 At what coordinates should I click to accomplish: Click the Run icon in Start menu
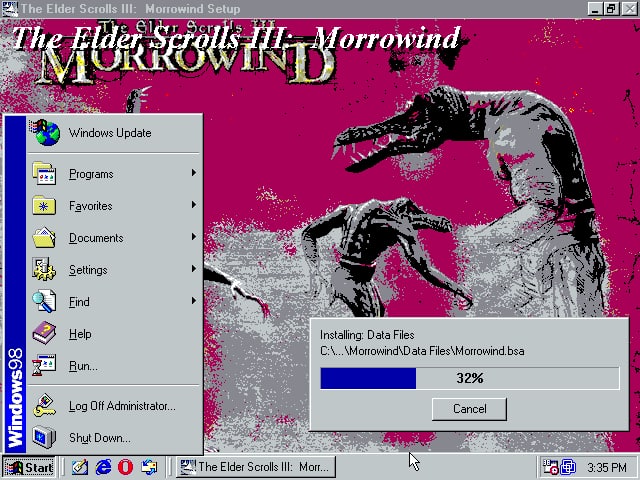pos(44,365)
